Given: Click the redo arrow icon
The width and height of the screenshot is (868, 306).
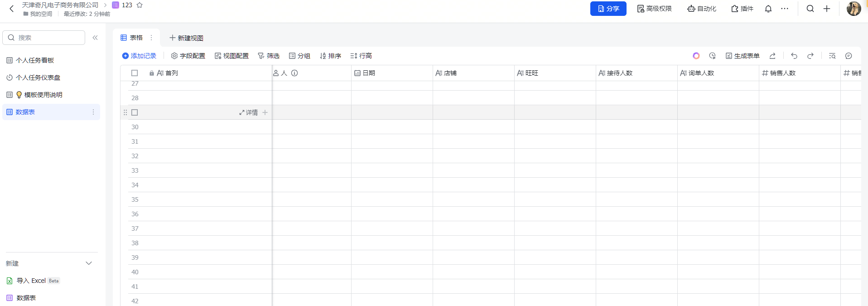Looking at the screenshot, I should (x=810, y=56).
